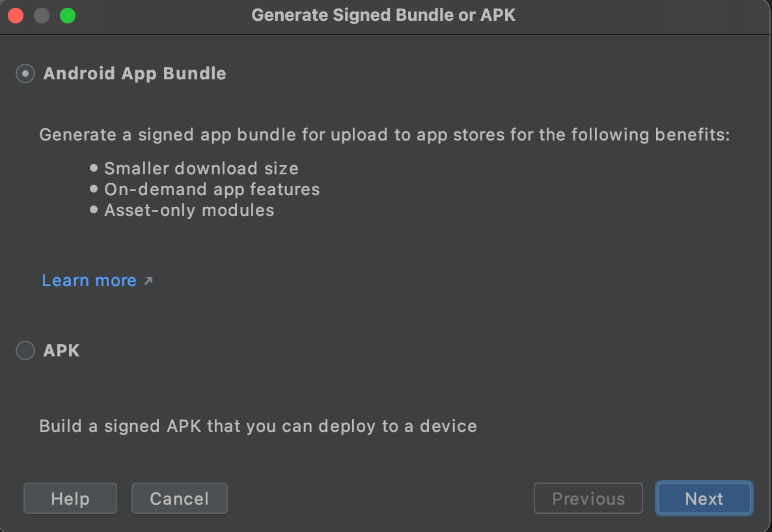Click the Smaller download size text
The width and height of the screenshot is (772, 532).
(201, 168)
